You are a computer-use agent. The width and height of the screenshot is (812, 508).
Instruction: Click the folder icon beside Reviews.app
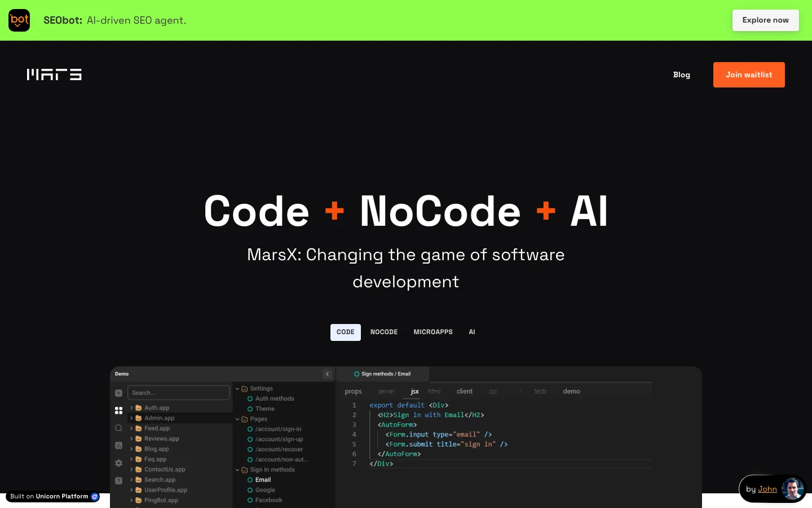click(x=139, y=439)
